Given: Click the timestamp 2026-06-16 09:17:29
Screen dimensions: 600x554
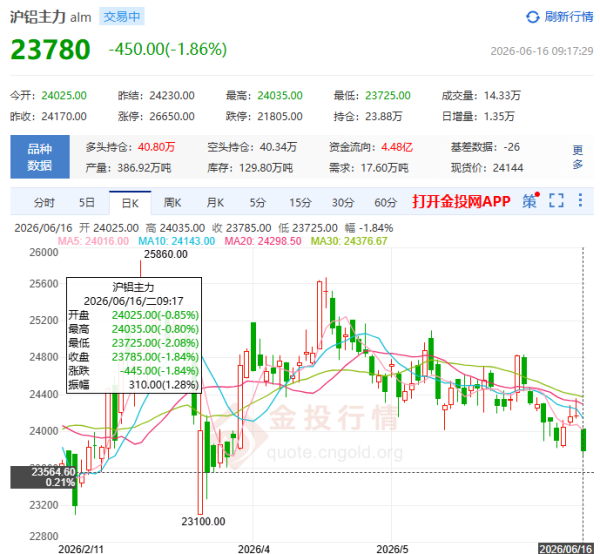Looking at the screenshot, I should click(542, 51).
